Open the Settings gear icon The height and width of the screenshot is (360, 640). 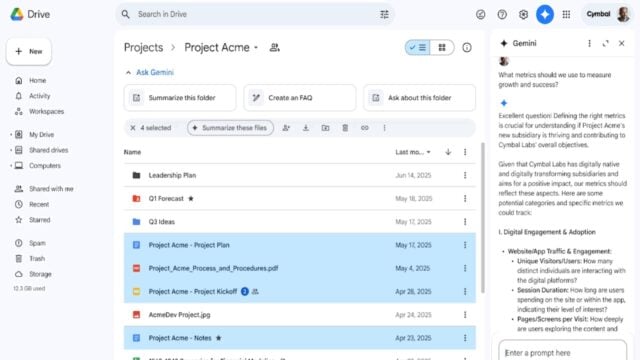pyautogui.click(x=523, y=14)
